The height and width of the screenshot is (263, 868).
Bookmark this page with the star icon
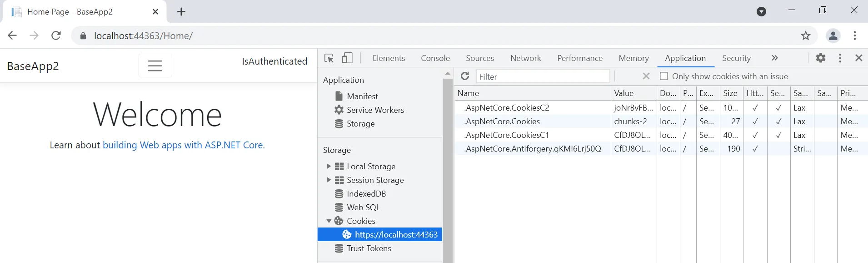(805, 36)
